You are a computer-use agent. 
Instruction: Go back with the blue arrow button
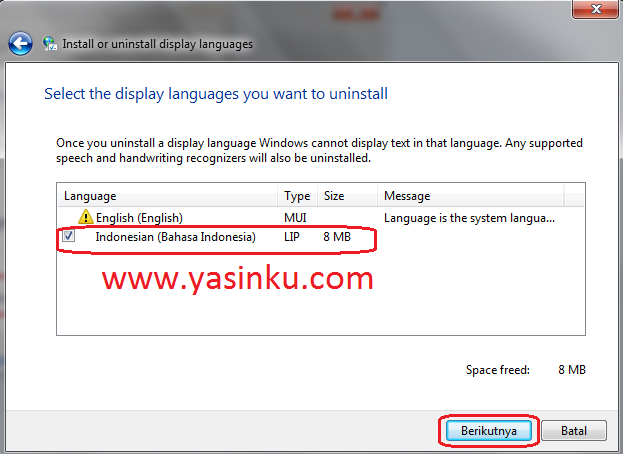[20, 43]
